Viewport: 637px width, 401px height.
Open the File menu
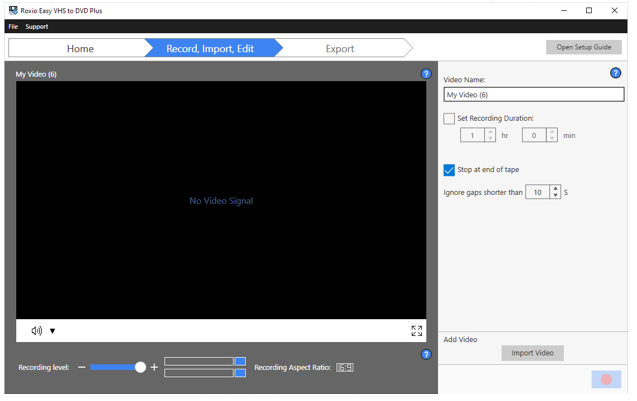13,26
